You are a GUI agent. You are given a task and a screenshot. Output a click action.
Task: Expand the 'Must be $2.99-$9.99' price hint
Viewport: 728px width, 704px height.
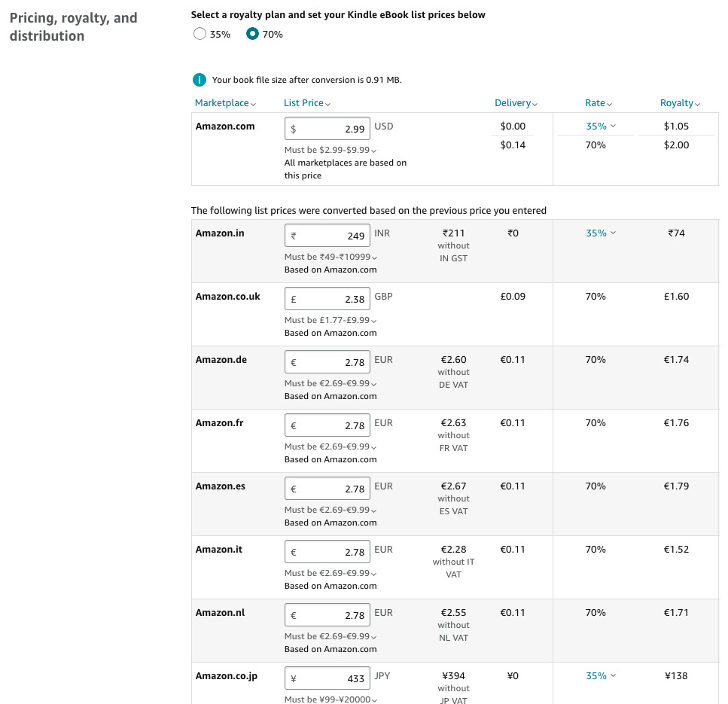pos(330,150)
